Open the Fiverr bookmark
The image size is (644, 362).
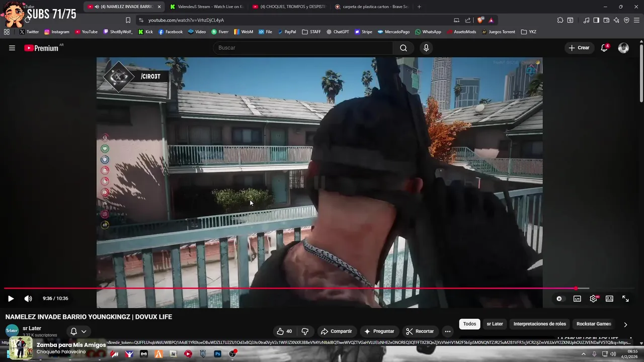(x=220, y=32)
